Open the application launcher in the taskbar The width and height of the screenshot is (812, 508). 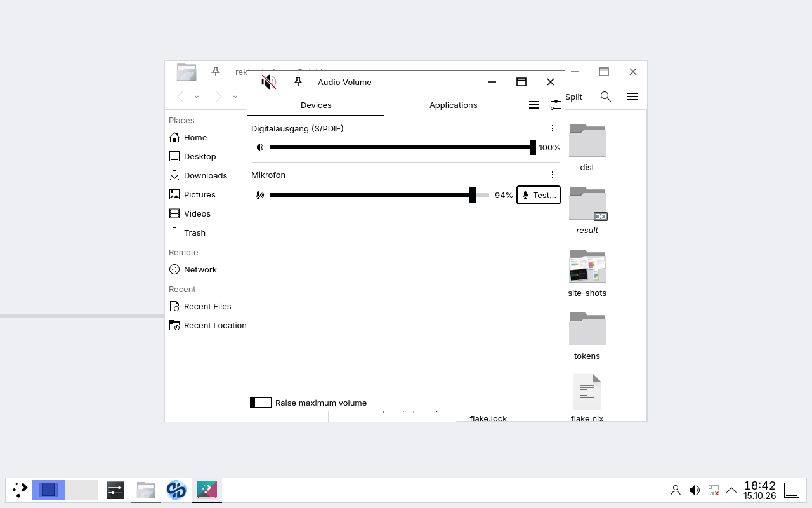click(x=20, y=490)
